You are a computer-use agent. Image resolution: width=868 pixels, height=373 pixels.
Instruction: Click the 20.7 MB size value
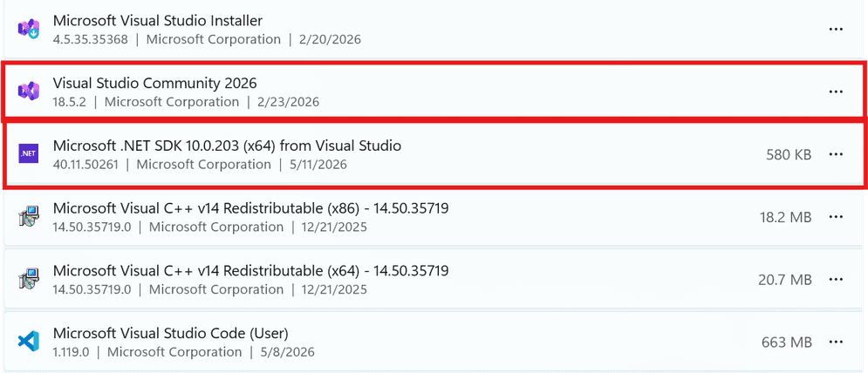[785, 280]
